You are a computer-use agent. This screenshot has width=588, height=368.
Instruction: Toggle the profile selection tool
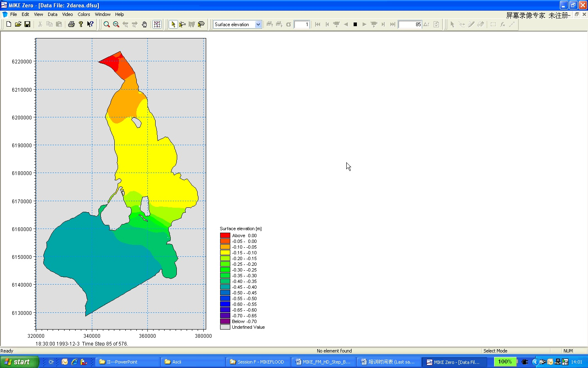click(x=183, y=25)
